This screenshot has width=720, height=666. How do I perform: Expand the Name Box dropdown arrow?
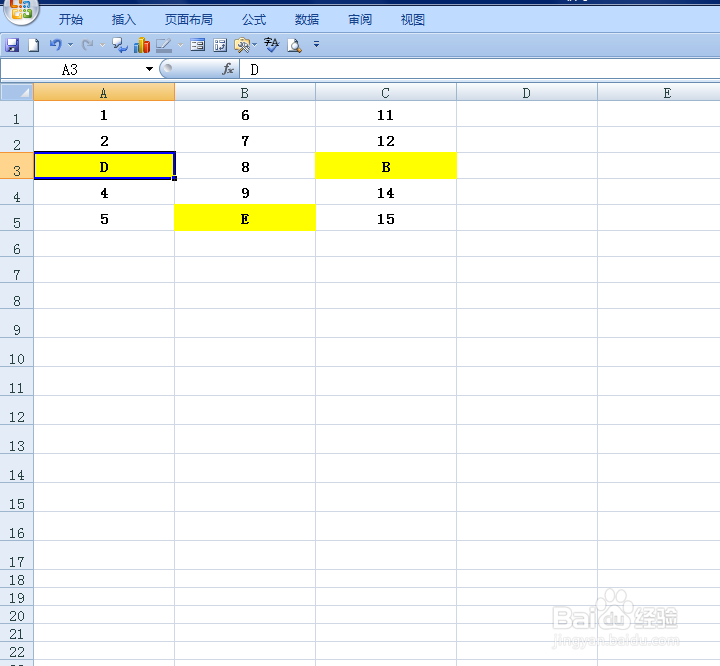[x=149, y=69]
